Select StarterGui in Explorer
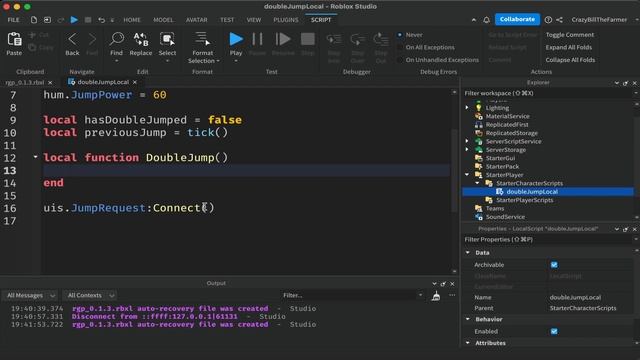The height and width of the screenshot is (360, 640). point(500,158)
